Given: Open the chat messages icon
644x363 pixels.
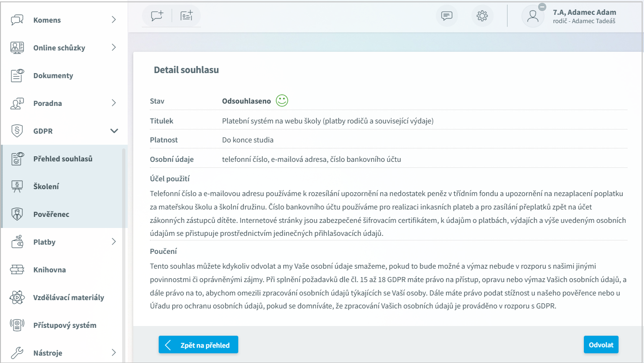Looking at the screenshot, I should (x=446, y=16).
